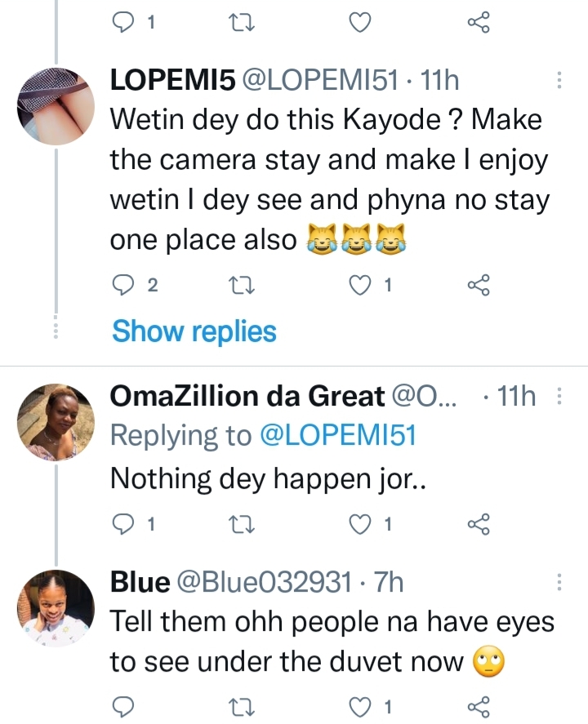Open the @LOPEMI51 mention link
This screenshot has height=724, width=588.
[x=338, y=435]
